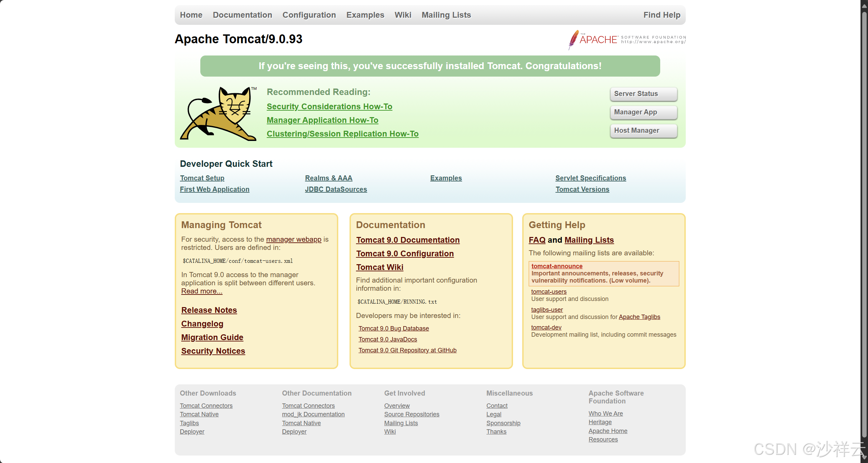Open Tomcat 9.0 Configuration link

point(405,254)
